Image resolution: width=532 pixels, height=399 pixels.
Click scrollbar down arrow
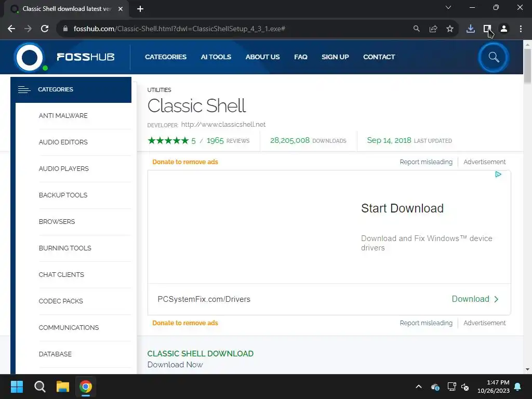click(x=527, y=369)
